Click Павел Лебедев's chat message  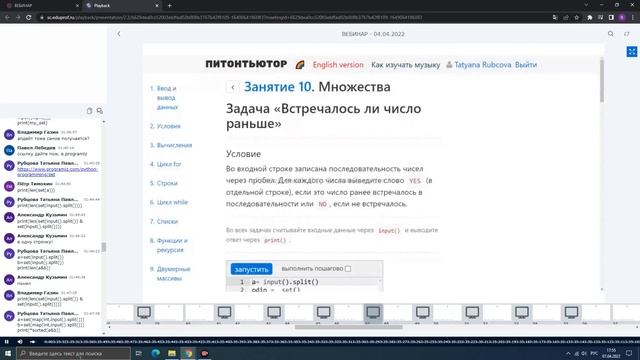[52, 154]
